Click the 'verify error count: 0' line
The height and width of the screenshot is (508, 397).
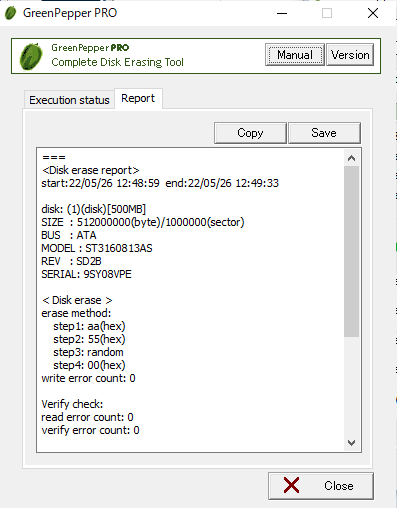90,430
